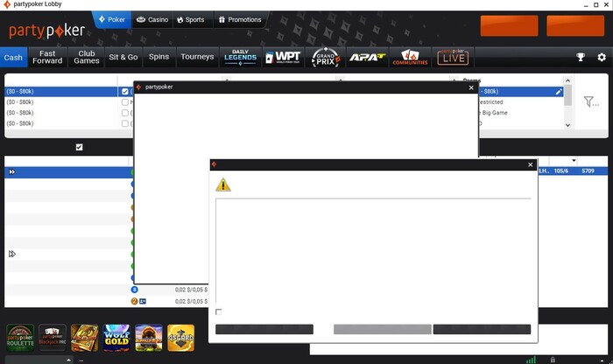Open the partypoker LIVE section
The width and height of the screenshot is (613, 364).
453,58
